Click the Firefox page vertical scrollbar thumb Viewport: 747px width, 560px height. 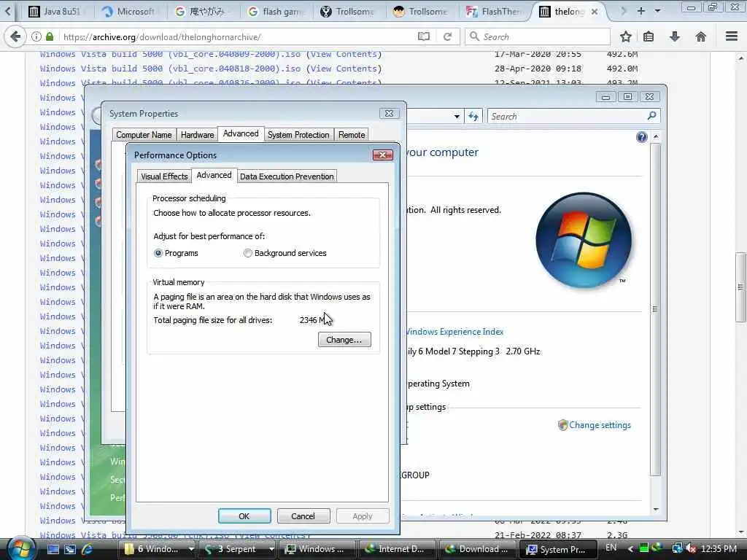point(740,287)
